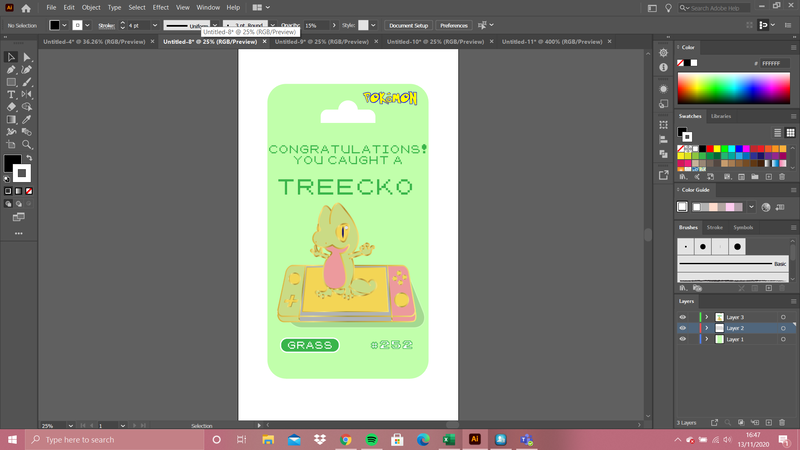
Task: Switch to the Symbols tab
Action: tap(743, 228)
